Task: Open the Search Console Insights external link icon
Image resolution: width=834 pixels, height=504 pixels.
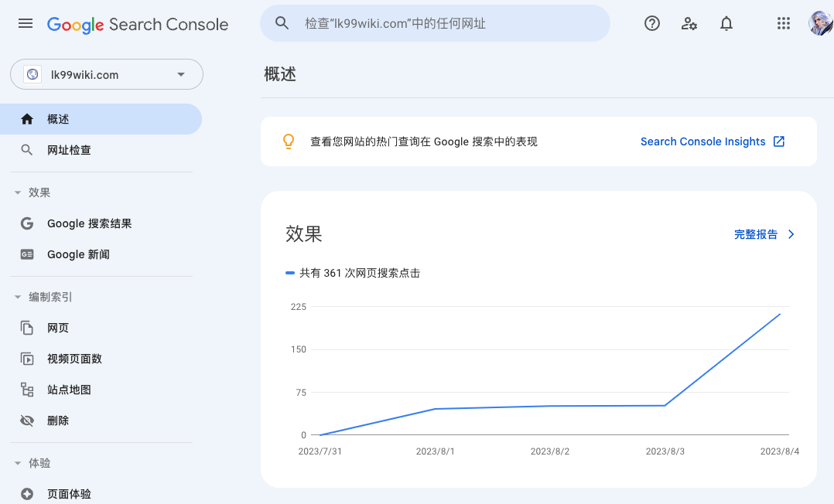Action: [x=779, y=141]
